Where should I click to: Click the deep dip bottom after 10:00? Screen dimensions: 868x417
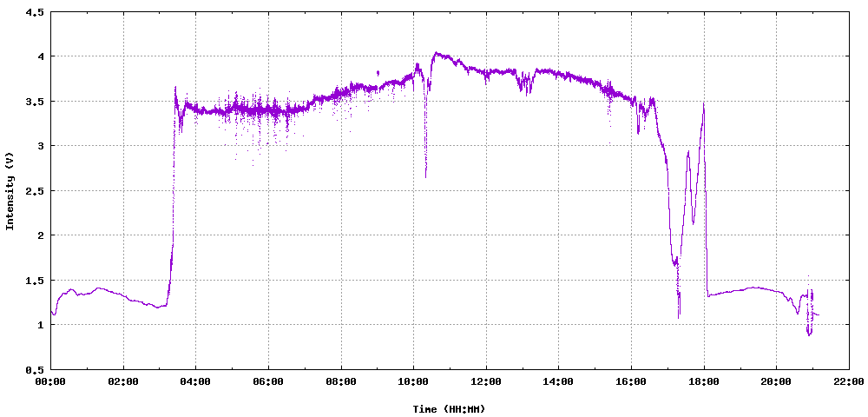click(425, 176)
